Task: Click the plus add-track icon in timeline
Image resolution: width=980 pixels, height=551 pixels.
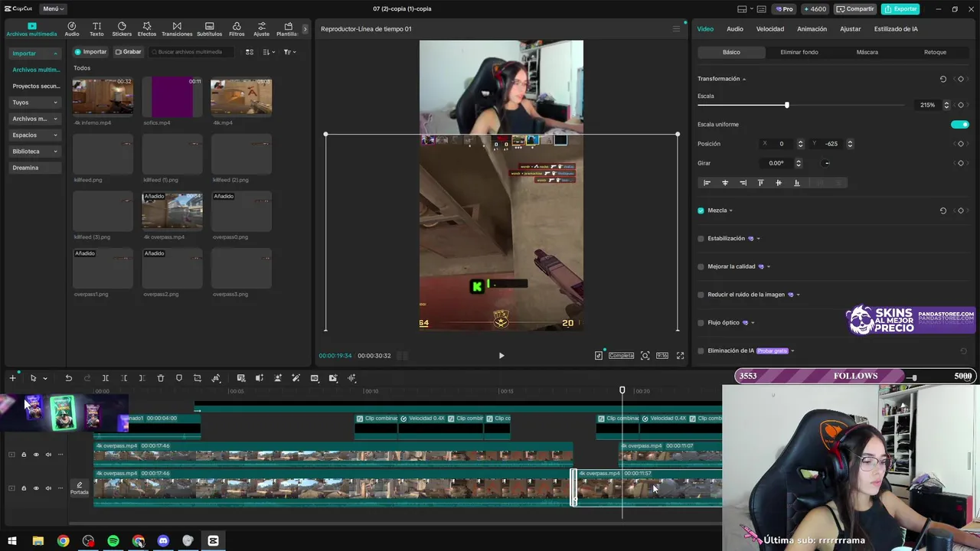Action: point(12,378)
